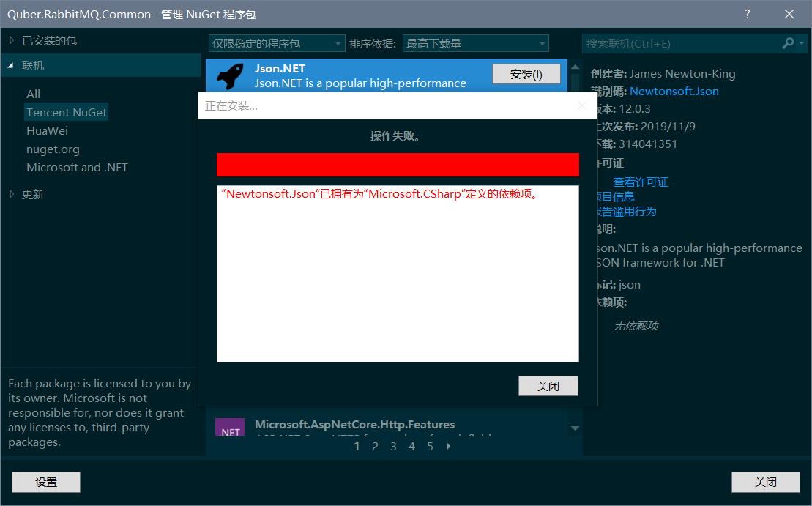Select the Json.NET package title

[x=280, y=68]
